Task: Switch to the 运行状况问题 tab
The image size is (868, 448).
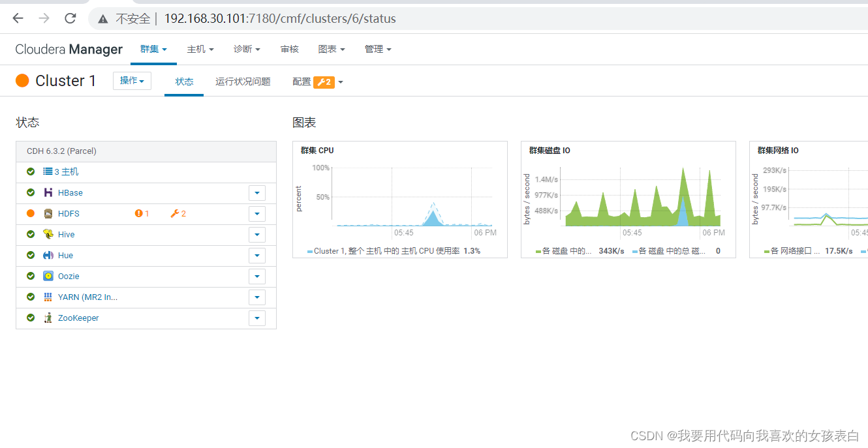Action: (243, 82)
